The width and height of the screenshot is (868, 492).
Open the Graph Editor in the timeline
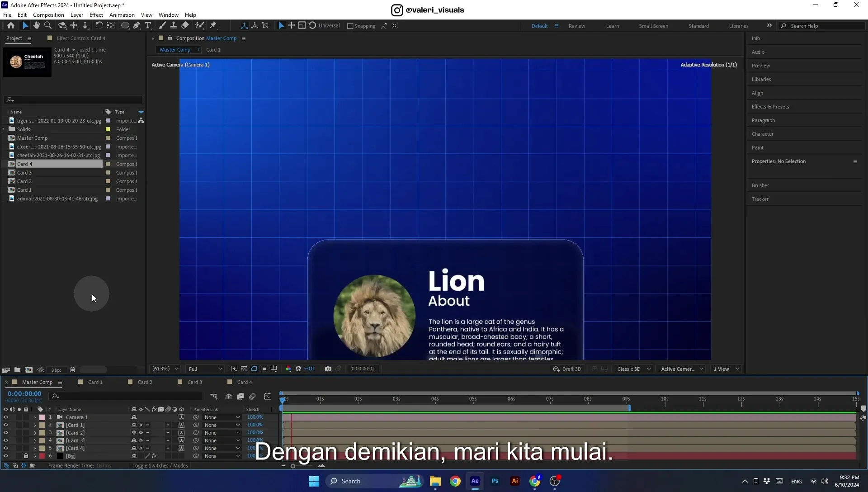[268, 397]
